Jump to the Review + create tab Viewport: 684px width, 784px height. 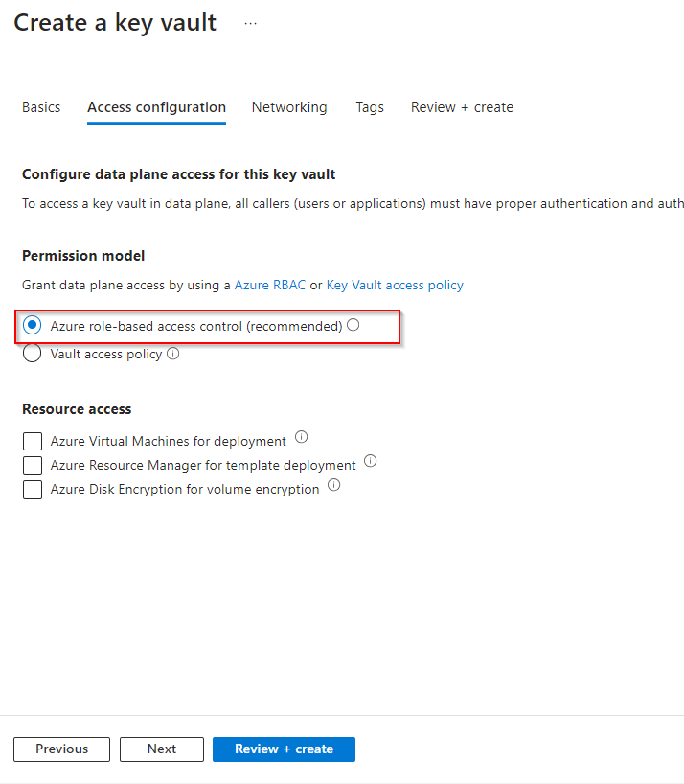click(x=462, y=107)
